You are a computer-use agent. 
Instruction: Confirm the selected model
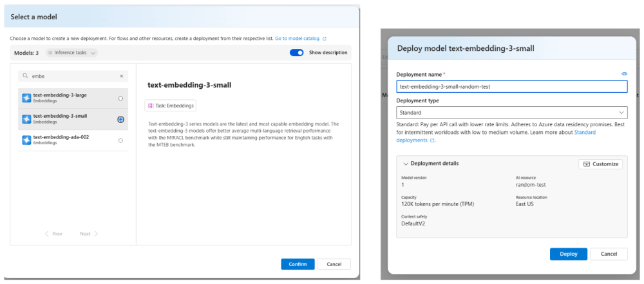click(x=298, y=264)
